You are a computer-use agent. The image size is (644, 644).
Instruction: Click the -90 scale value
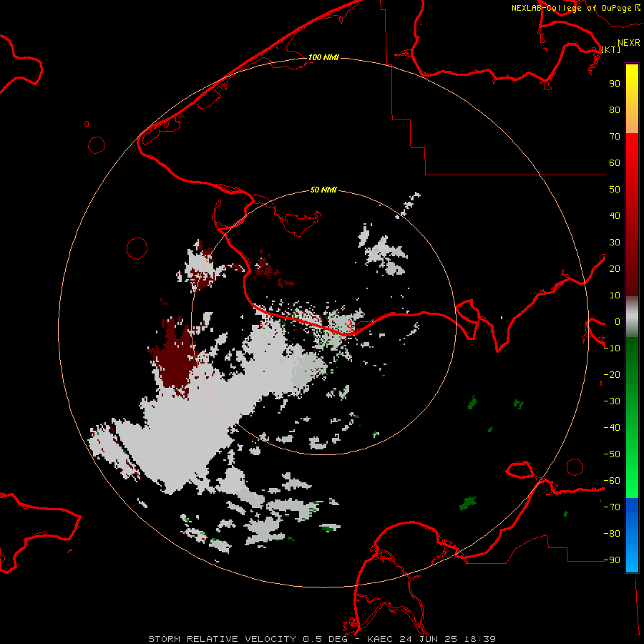[x=612, y=560]
